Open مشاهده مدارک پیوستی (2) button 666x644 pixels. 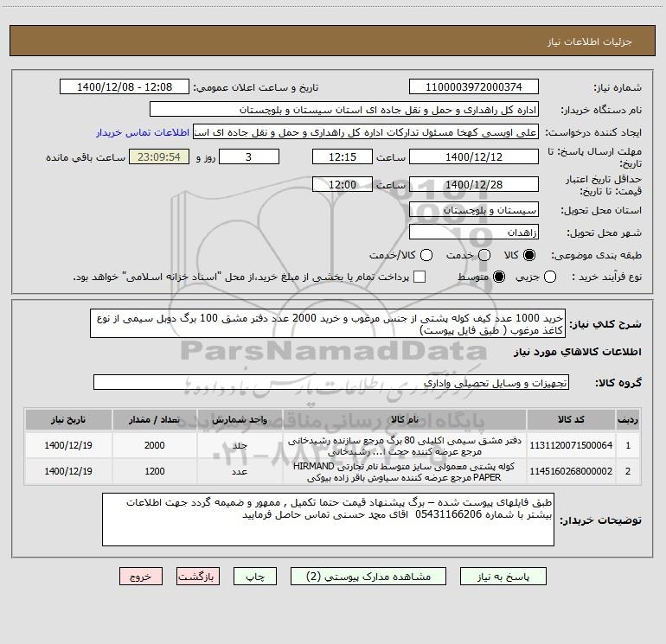(x=368, y=577)
